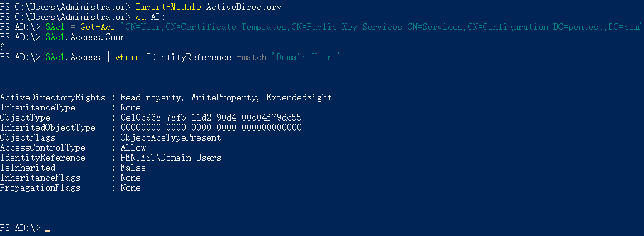Click the 'where' keyword in pipeline
Image resolution: width=644 pixels, height=236 pixels.
pyautogui.click(x=128, y=57)
